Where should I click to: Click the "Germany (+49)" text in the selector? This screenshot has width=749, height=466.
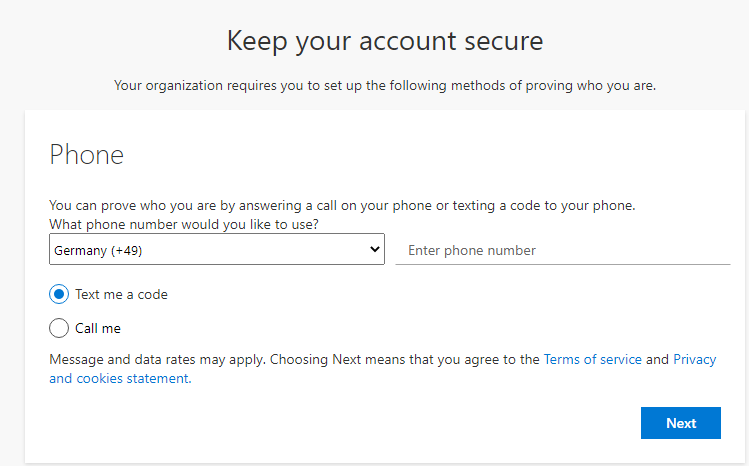point(99,251)
